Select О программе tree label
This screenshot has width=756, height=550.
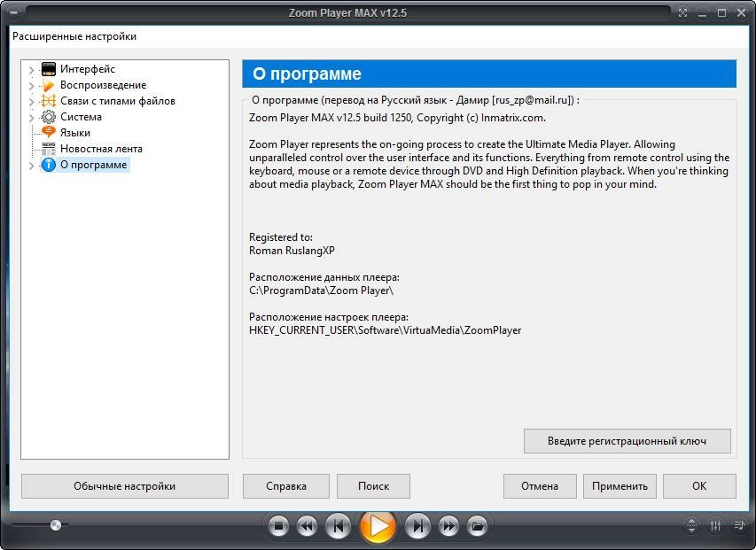(94, 165)
